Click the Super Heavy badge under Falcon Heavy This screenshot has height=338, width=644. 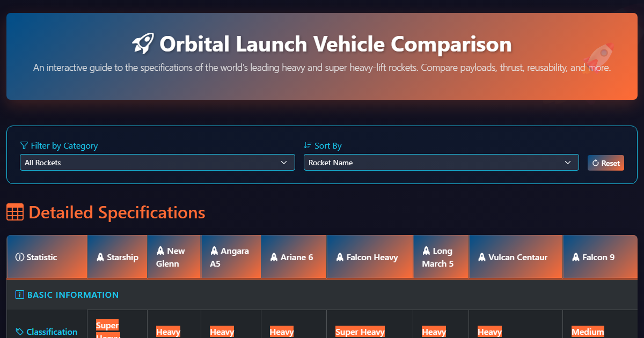point(360,332)
